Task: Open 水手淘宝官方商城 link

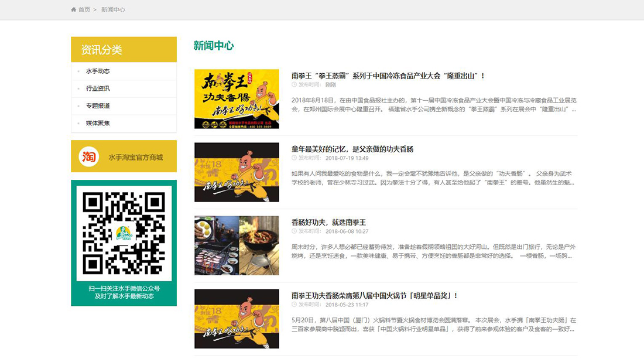Action: pyautogui.click(x=136, y=158)
